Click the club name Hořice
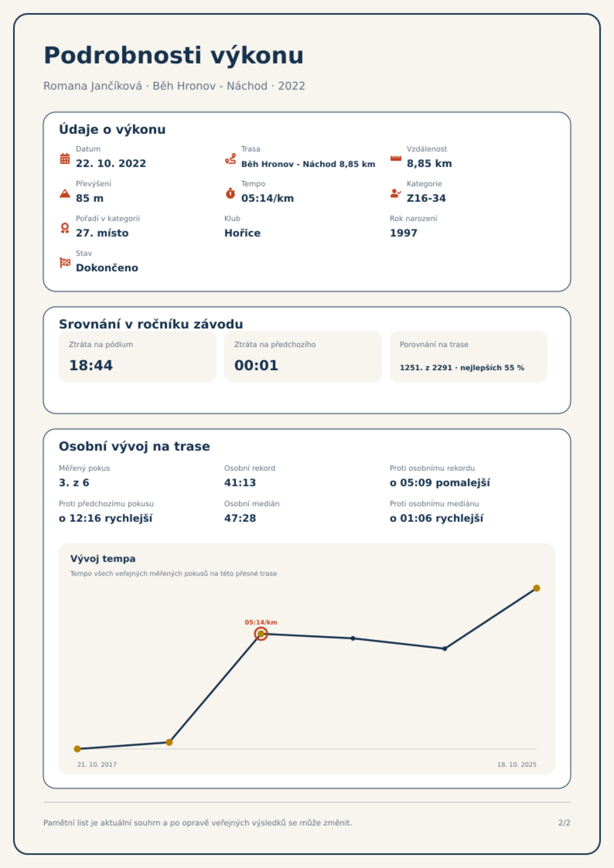Screen dimensions: 614x868 (x=242, y=233)
